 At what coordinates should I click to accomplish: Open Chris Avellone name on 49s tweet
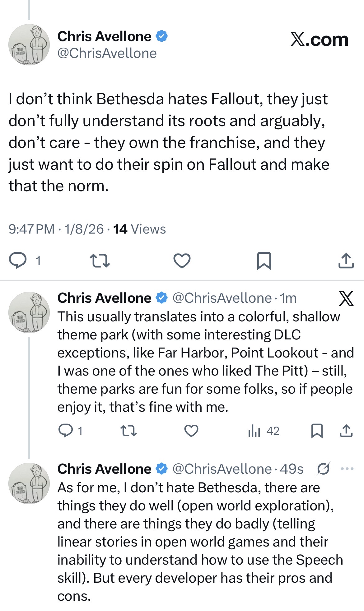[x=104, y=469]
